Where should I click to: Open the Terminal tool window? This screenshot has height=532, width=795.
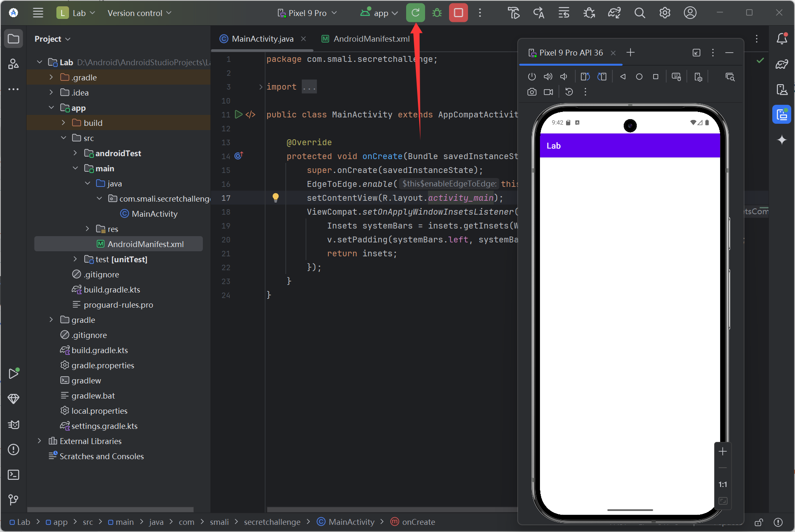[x=13, y=475]
